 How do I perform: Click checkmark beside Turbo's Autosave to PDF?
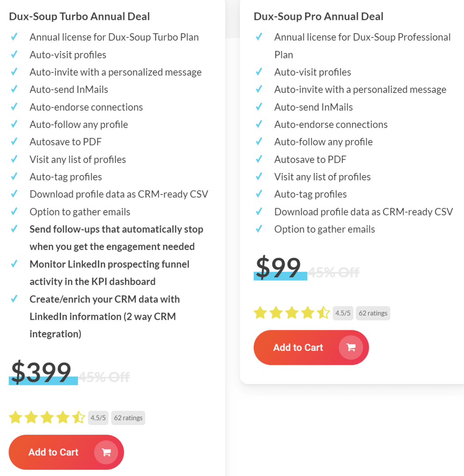[14, 141]
